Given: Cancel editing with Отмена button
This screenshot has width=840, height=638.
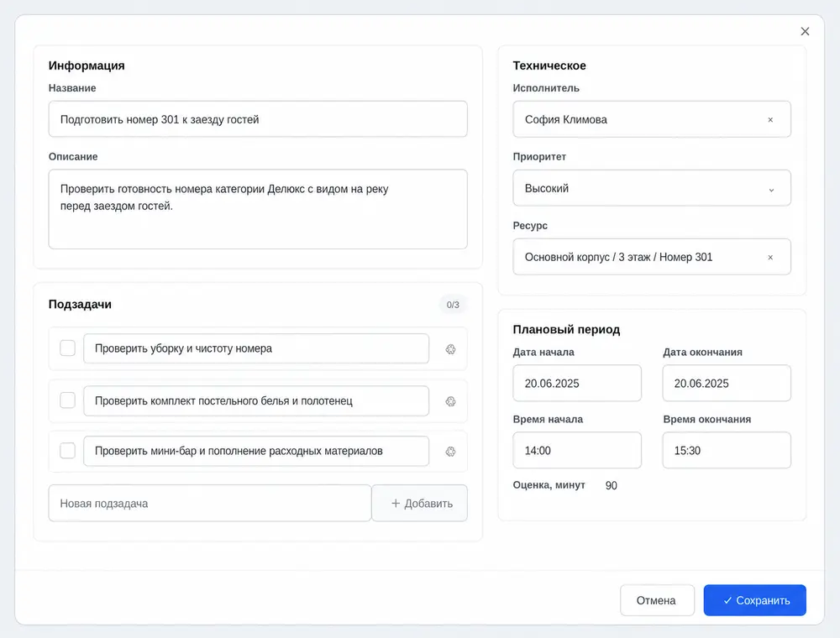Looking at the screenshot, I should click(657, 600).
